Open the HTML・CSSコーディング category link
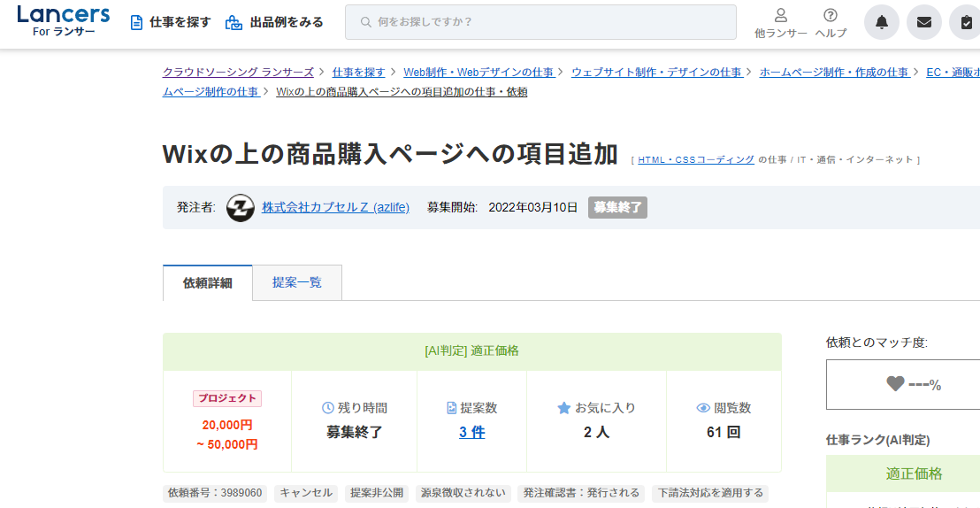 [696, 159]
